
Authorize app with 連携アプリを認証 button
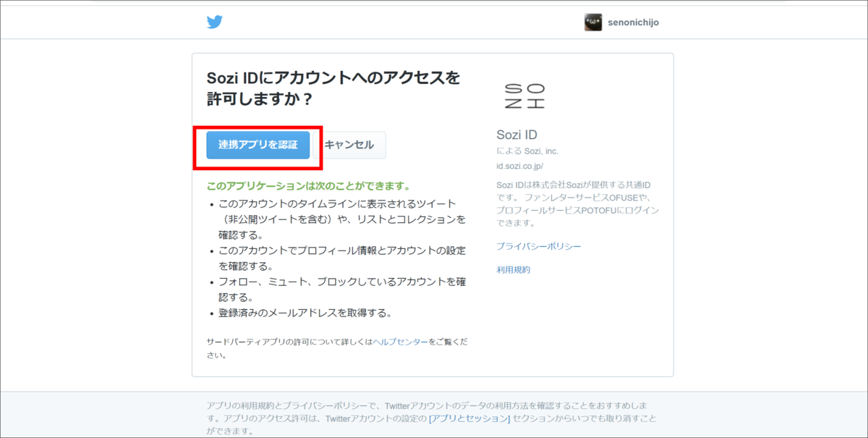(x=258, y=145)
